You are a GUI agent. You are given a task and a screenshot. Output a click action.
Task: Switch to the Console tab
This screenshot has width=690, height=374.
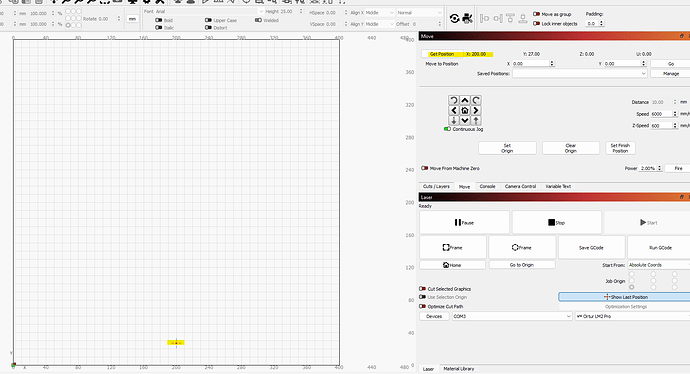487,187
